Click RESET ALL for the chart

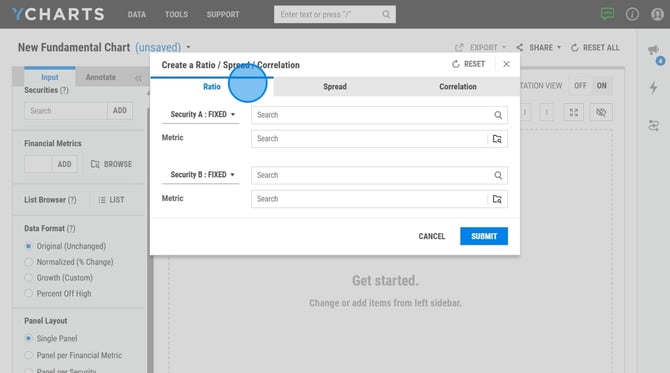point(595,47)
